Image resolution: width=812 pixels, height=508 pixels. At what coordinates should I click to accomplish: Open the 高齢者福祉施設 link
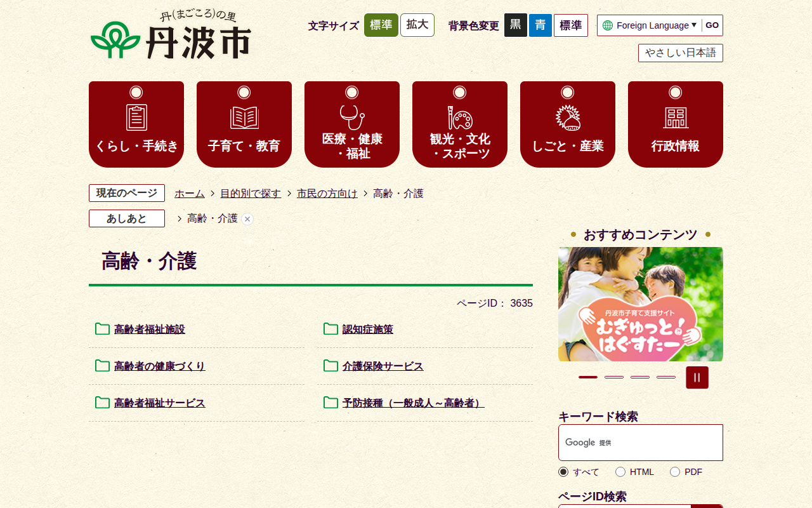tap(150, 330)
